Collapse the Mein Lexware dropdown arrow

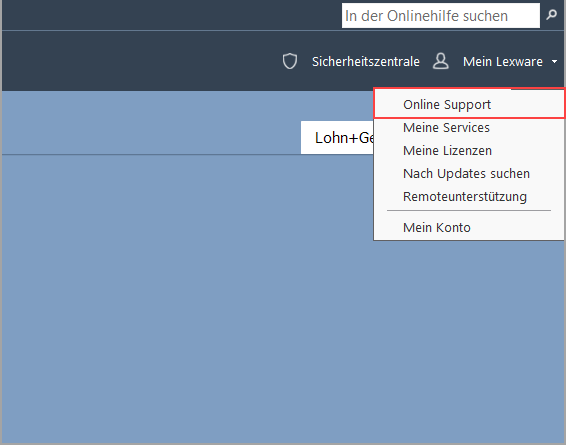[554, 62]
